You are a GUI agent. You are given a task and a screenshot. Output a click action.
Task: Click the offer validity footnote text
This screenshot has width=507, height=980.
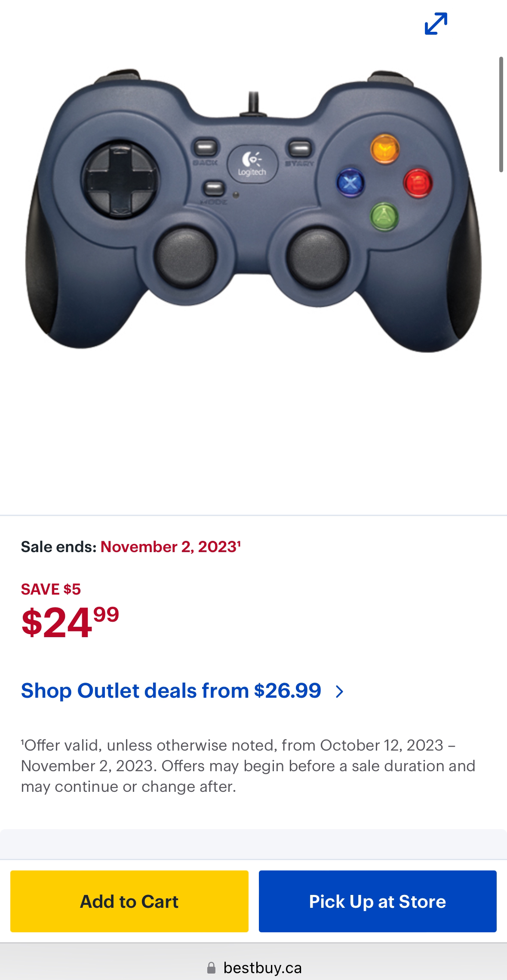(x=248, y=766)
